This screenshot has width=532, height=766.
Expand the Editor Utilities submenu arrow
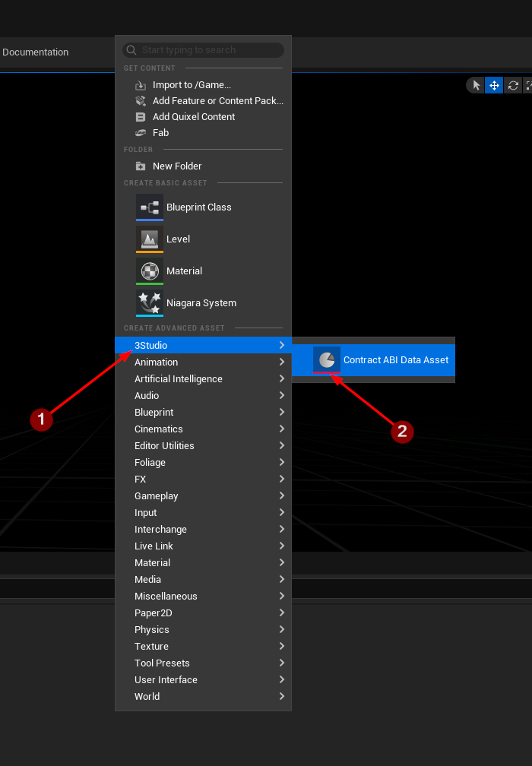pyautogui.click(x=282, y=445)
